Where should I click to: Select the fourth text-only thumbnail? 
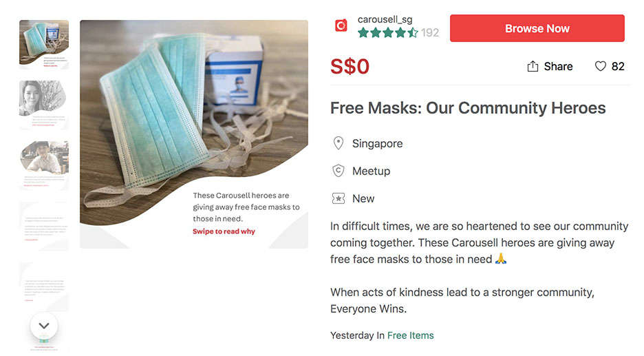point(44,226)
